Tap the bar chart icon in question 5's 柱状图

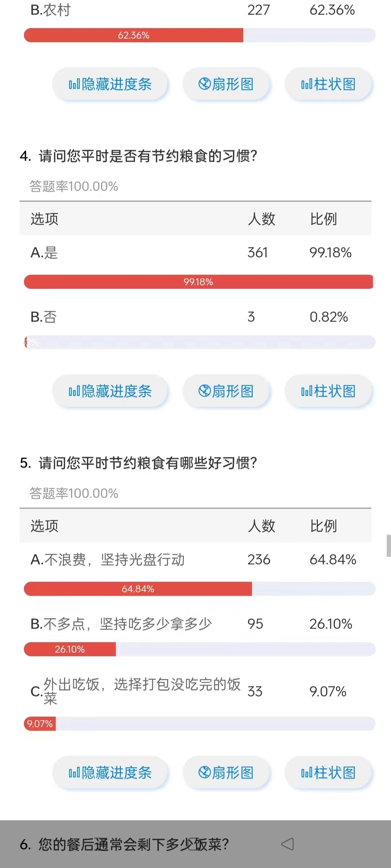click(x=306, y=773)
